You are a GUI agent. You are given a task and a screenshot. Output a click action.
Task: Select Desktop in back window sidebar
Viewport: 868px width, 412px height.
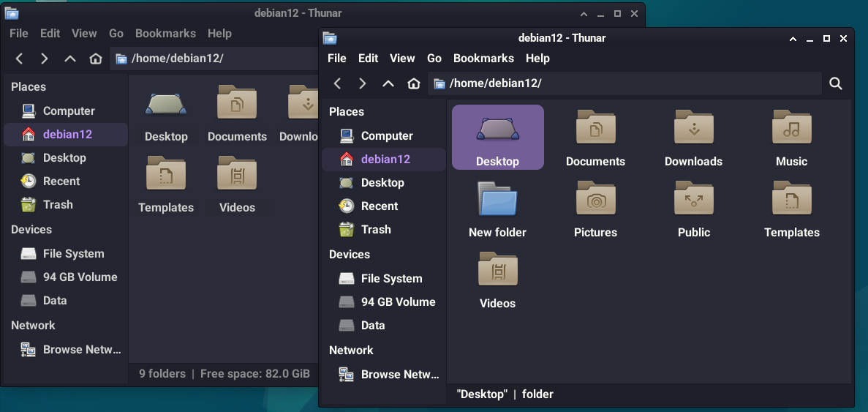click(x=66, y=157)
